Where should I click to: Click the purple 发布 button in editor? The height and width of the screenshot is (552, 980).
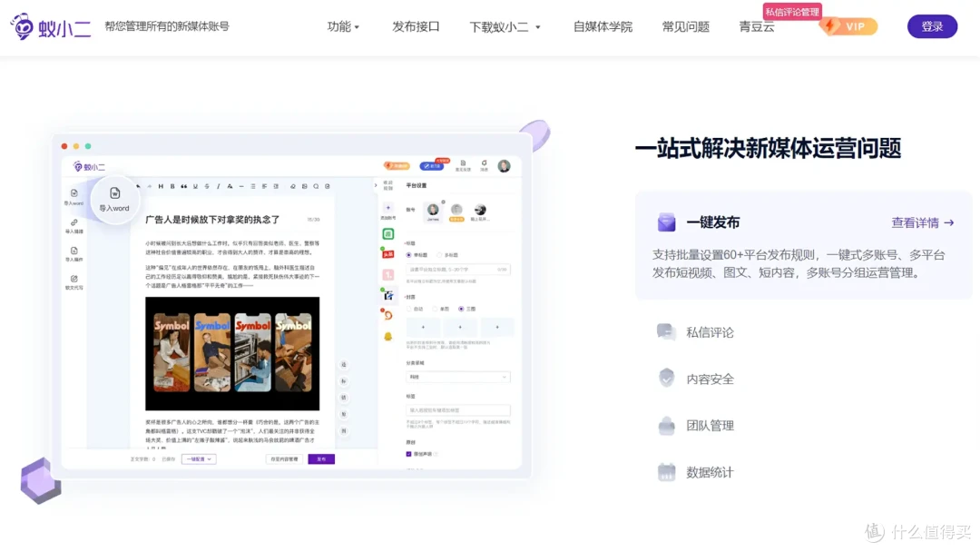321,458
